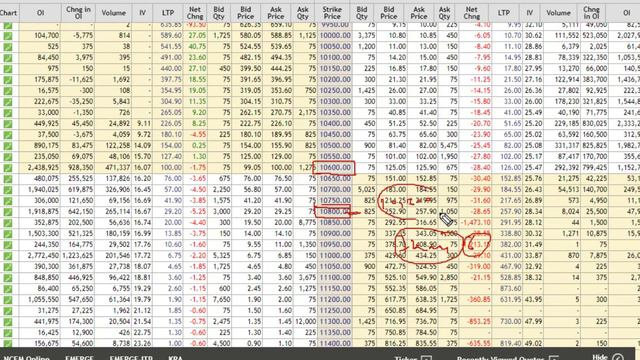Viewport: 640px width, 360px height.
Task: Open chart icon for 10100.00 strike row
Action: (x=8, y=58)
